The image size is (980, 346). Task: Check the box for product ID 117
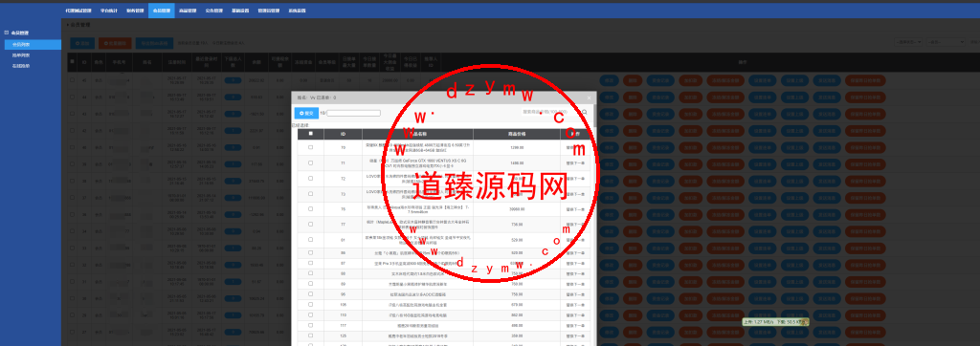tap(311, 325)
